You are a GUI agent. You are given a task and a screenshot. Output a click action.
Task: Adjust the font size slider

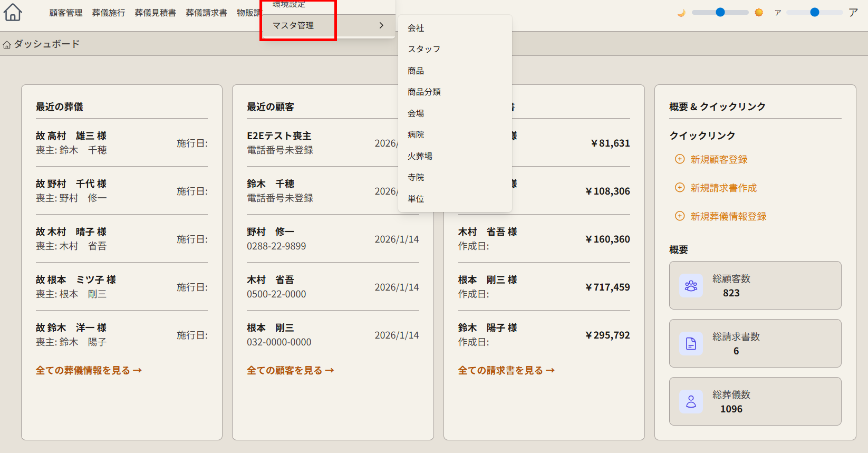click(x=814, y=12)
